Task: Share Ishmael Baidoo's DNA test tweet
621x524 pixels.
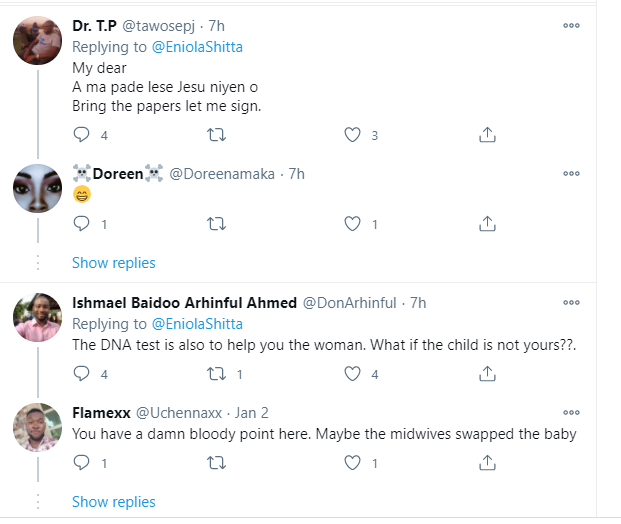Action: [486, 374]
